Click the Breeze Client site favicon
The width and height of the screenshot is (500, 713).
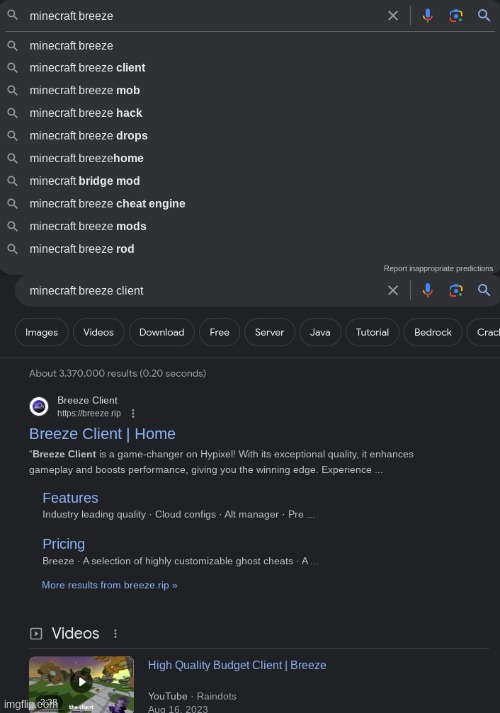tap(39, 406)
